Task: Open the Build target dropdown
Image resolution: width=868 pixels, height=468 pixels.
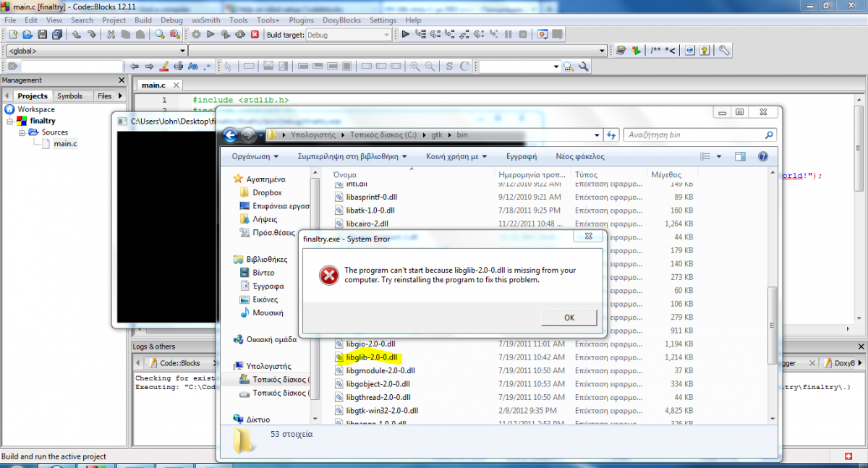Action: pos(386,35)
